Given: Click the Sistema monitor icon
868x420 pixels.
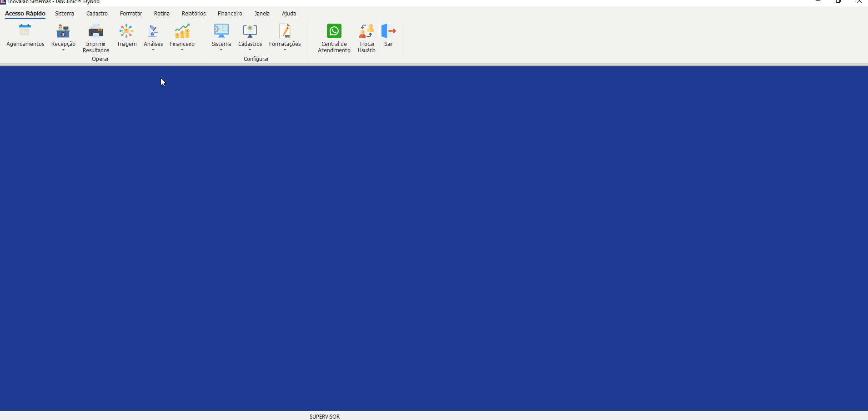Looking at the screenshot, I should pyautogui.click(x=221, y=31).
